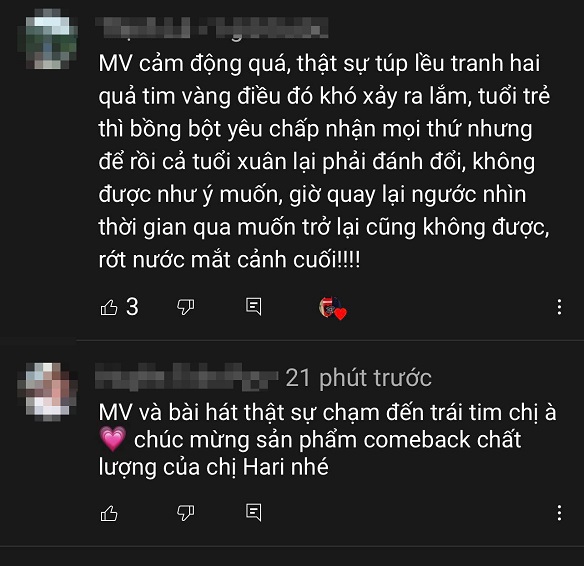This screenshot has height=566, width=584.
Task: Open three-dot options for the first comment
Action: (559, 307)
